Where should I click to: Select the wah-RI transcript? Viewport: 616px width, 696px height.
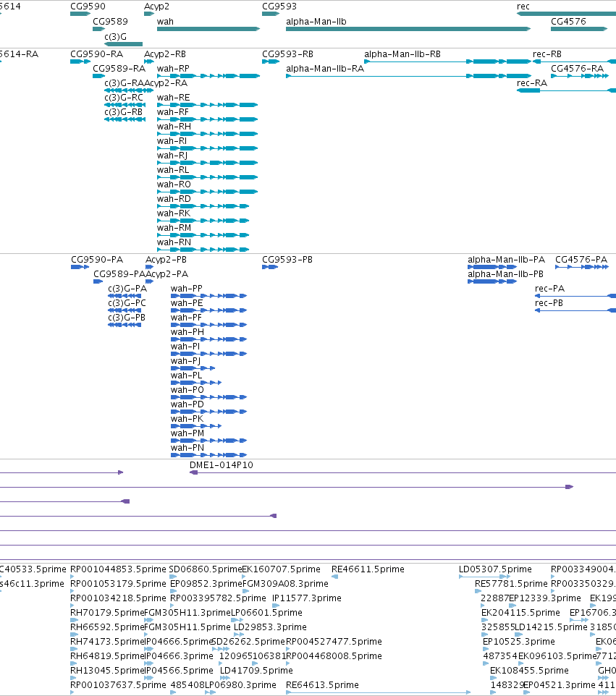tap(208, 148)
